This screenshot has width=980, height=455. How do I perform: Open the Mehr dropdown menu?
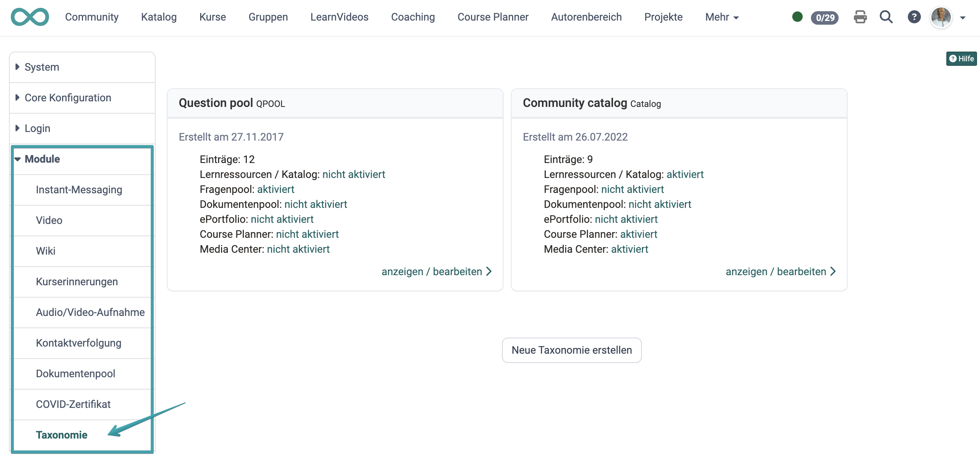point(722,17)
